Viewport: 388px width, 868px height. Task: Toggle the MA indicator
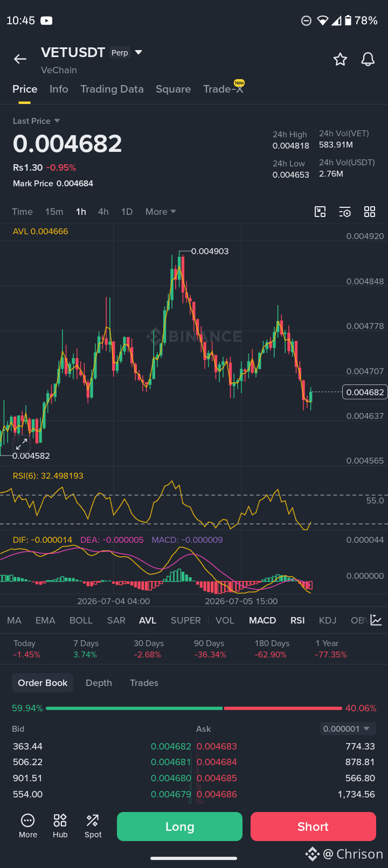click(15, 620)
